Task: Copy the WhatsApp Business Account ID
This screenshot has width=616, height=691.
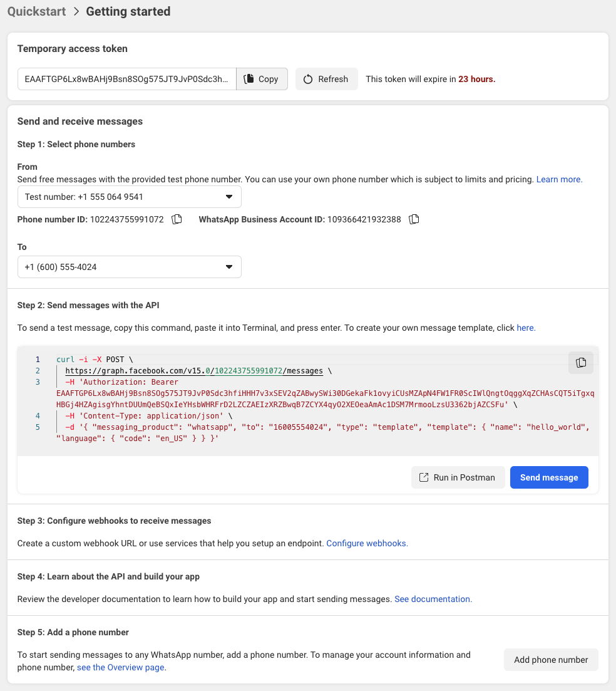Action: [414, 219]
